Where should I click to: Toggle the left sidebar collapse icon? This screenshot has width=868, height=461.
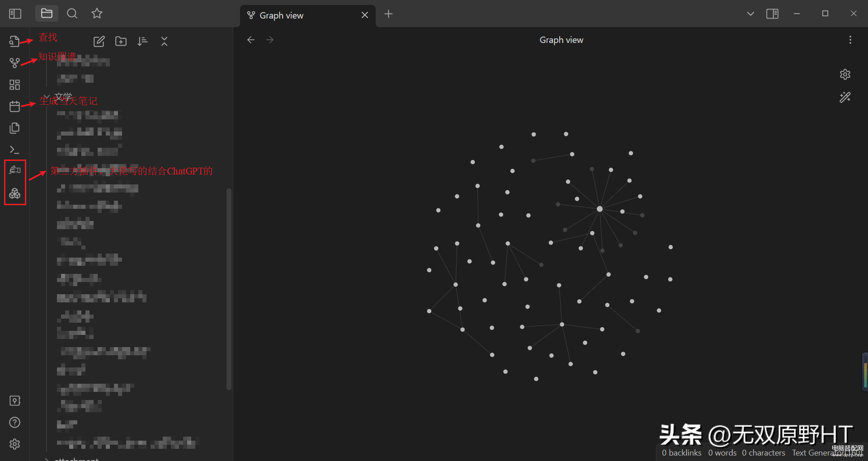coord(15,14)
